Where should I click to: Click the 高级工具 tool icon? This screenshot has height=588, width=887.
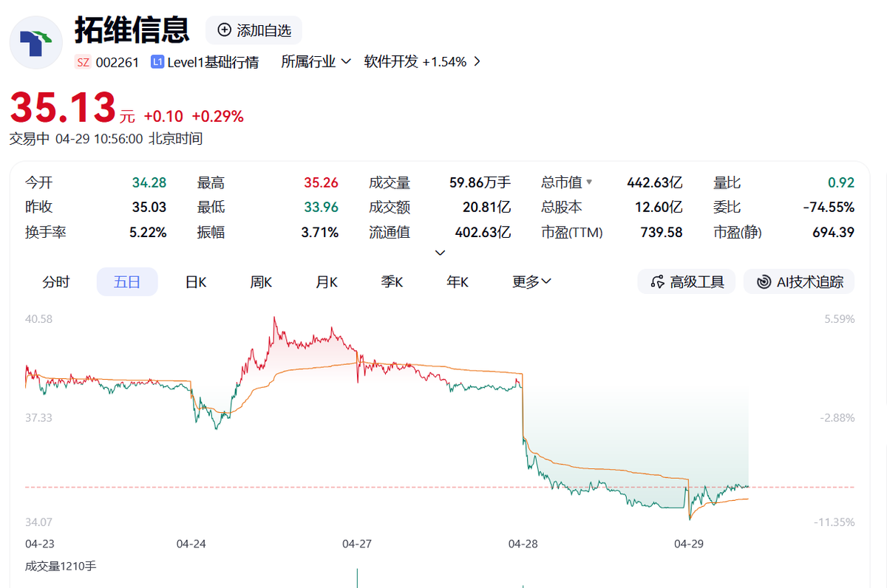tap(657, 281)
